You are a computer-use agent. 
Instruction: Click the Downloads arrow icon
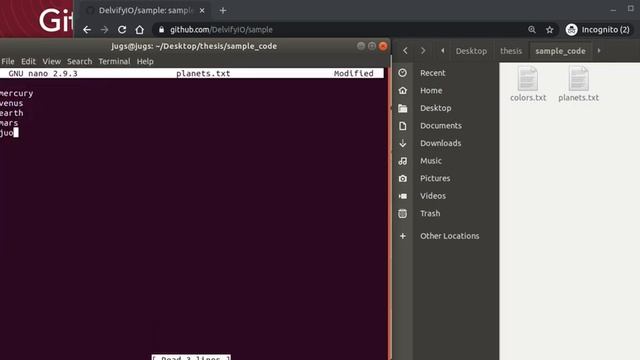(402, 143)
